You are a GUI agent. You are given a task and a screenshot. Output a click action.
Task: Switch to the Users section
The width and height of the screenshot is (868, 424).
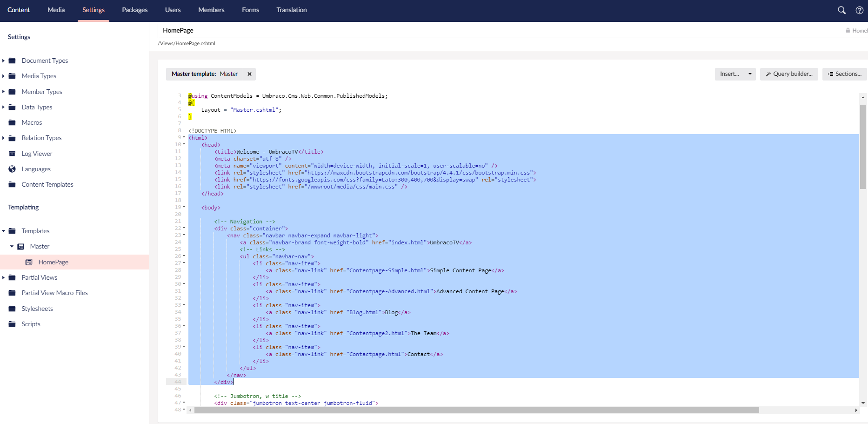[173, 10]
